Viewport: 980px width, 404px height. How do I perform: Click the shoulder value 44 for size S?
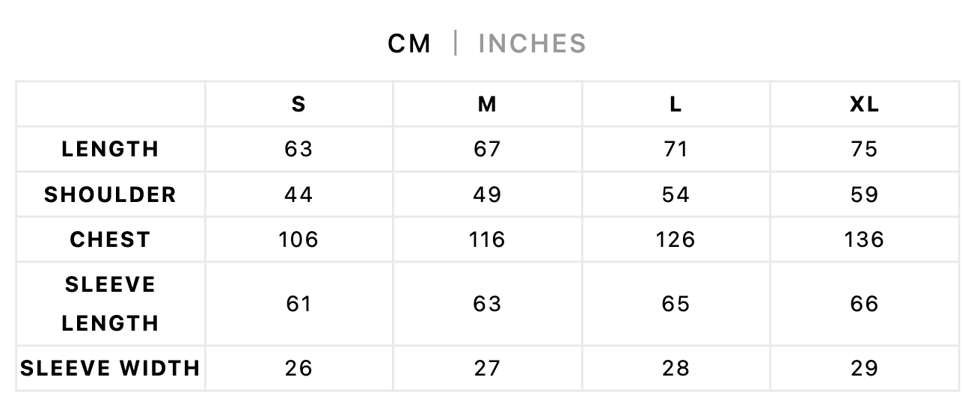point(298,195)
